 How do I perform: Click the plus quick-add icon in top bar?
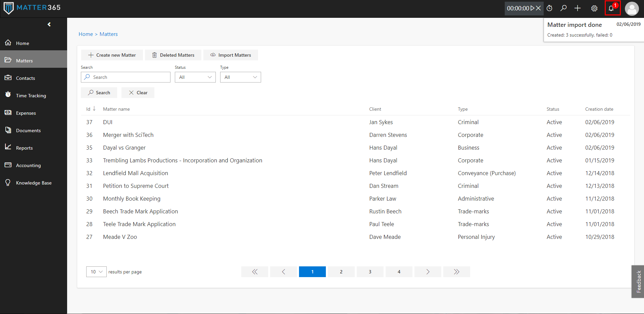pos(578,8)
